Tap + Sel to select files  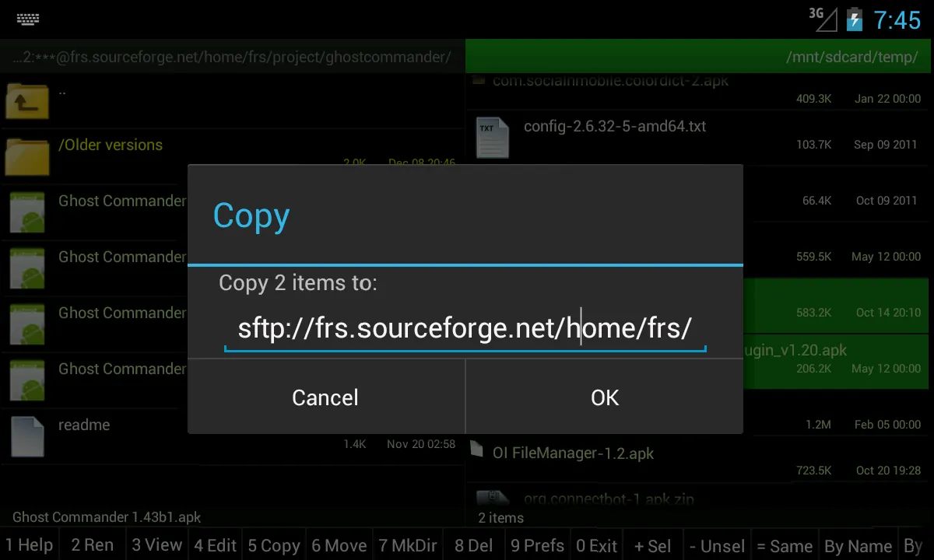coord(652,545)
